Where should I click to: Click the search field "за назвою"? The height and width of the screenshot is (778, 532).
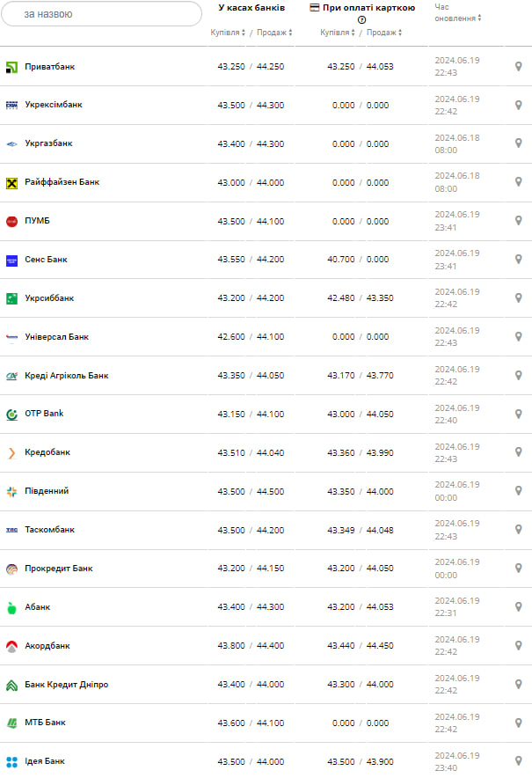click(x=101, y=14)
